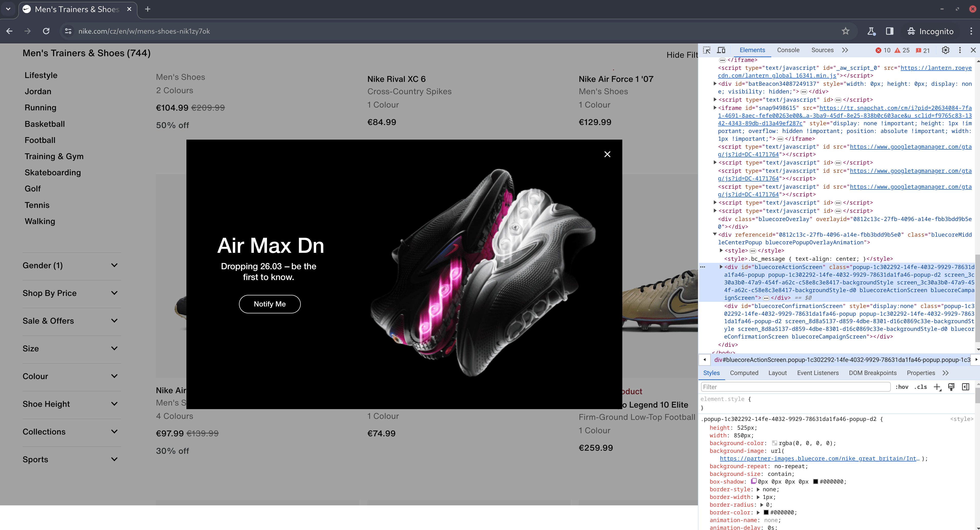980x530 pixels.
Task: Click the browser reload icon
Action: (46, 31)
